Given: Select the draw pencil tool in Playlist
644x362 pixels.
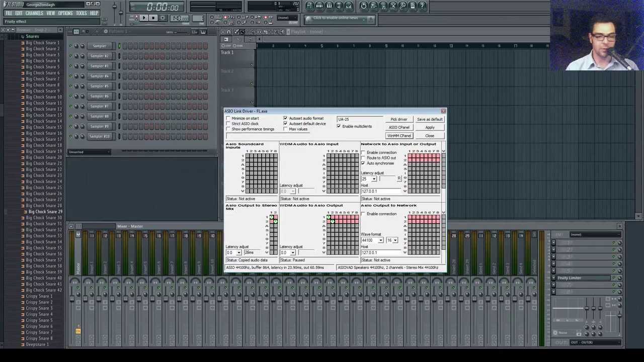Looking at the screenshot, I should (236, 32).
